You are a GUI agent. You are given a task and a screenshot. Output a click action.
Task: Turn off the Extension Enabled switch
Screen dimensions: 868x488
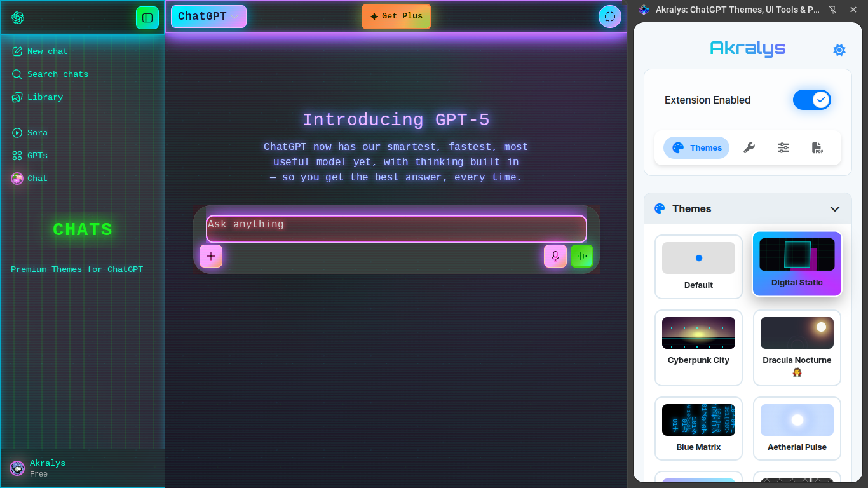coord(811,100)
